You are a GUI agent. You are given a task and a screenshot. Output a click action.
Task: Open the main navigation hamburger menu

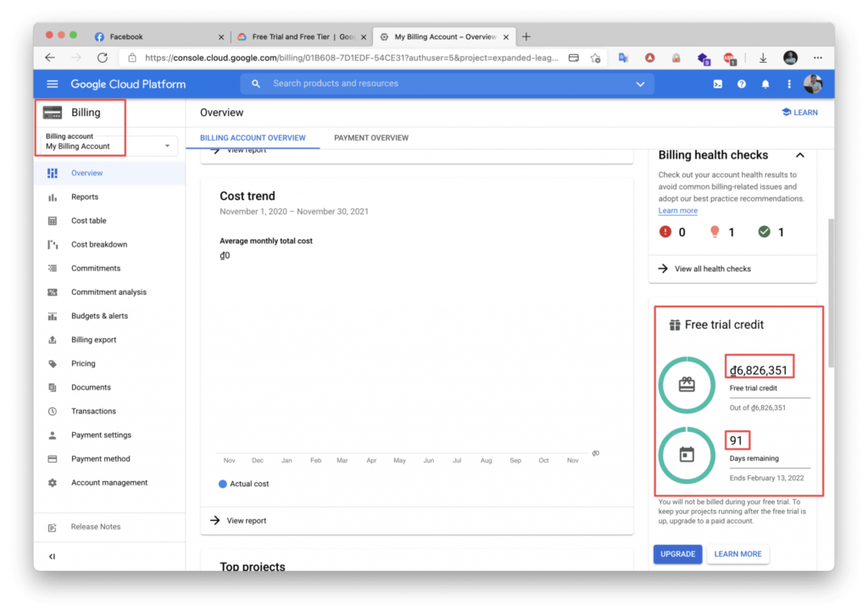(x=52, y=84)
